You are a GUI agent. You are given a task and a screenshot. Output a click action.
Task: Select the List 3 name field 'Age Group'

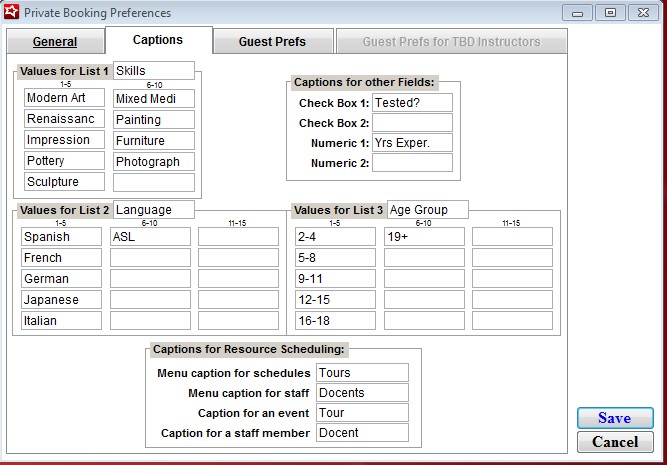point(427,210)
